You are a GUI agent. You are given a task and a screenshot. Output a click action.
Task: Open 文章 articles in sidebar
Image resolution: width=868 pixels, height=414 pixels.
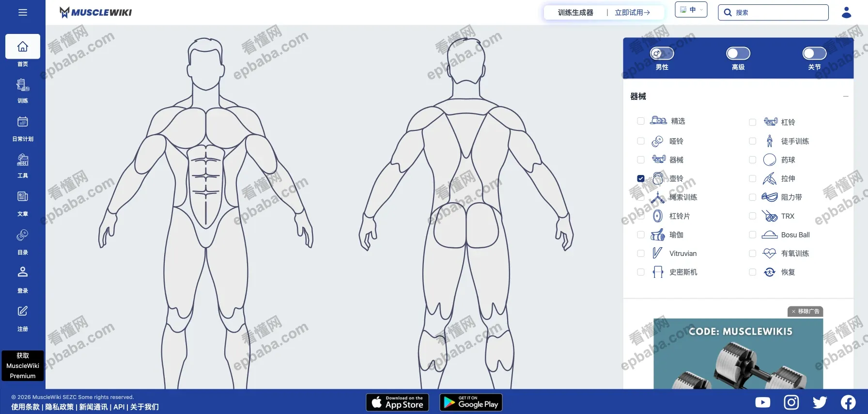[23, 204]
